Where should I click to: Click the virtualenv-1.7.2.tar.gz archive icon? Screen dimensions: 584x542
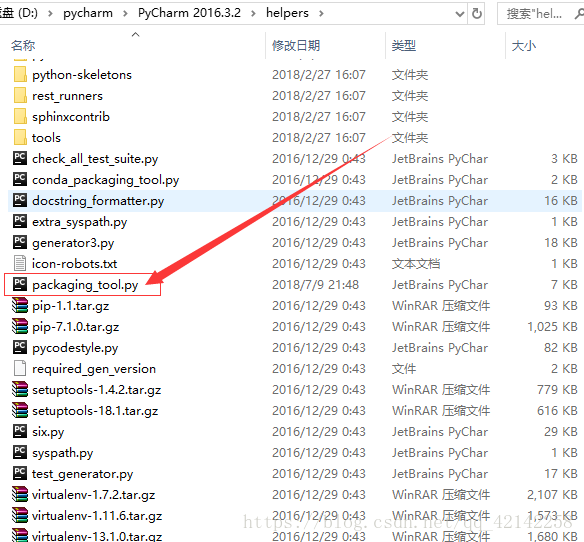20,494
